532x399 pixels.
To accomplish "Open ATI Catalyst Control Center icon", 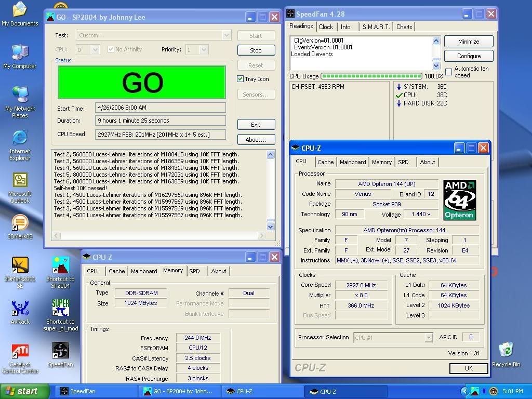I will (x=20, y=351).
